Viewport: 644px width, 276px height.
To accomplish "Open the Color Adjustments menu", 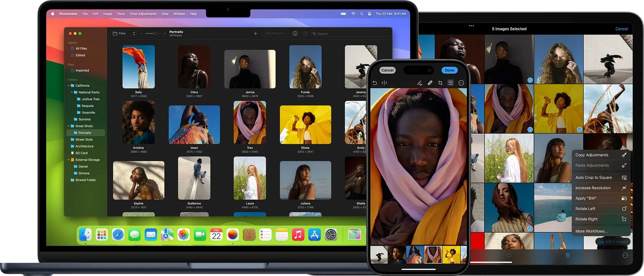I will coord(143,14).
